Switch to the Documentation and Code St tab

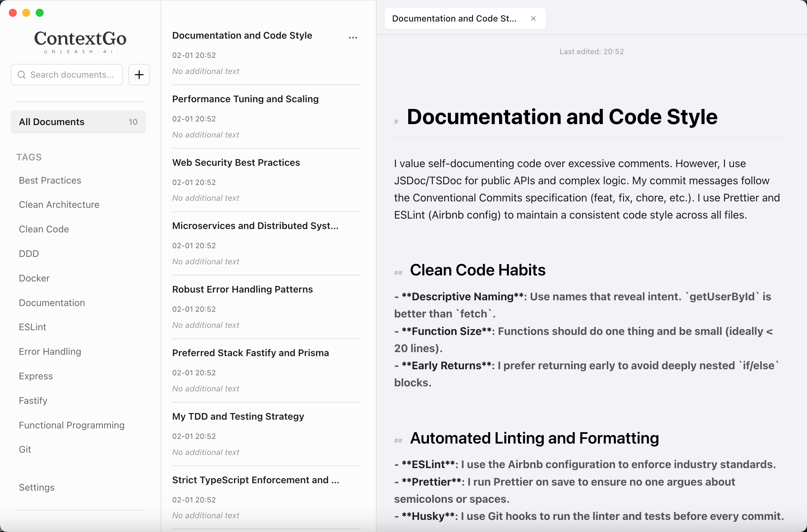point(454,18)
